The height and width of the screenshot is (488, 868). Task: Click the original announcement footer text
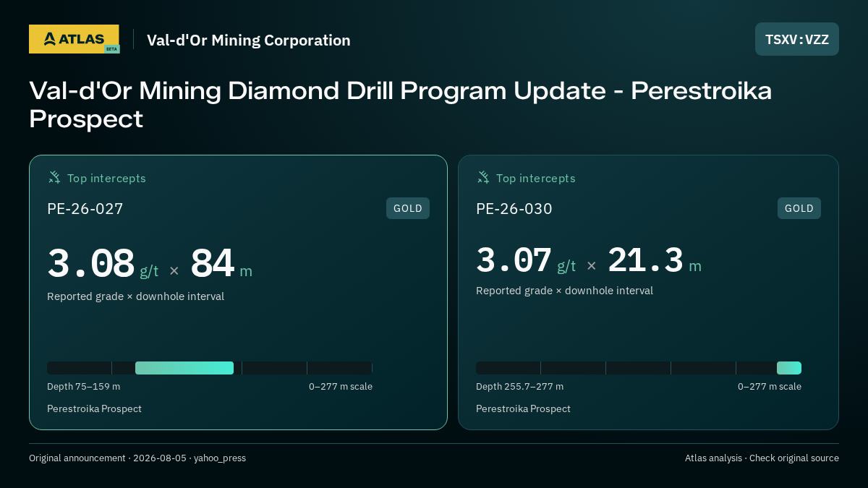[137, 458]
